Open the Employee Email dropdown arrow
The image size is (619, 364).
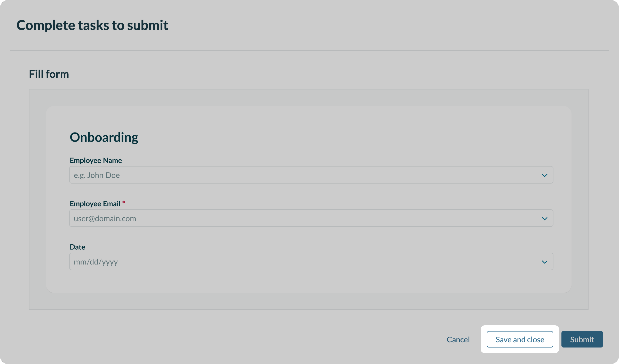pos(544,219)
